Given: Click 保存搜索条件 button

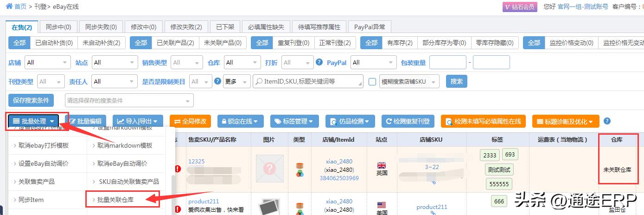Looking at the screenshot, I should [31, 100].
